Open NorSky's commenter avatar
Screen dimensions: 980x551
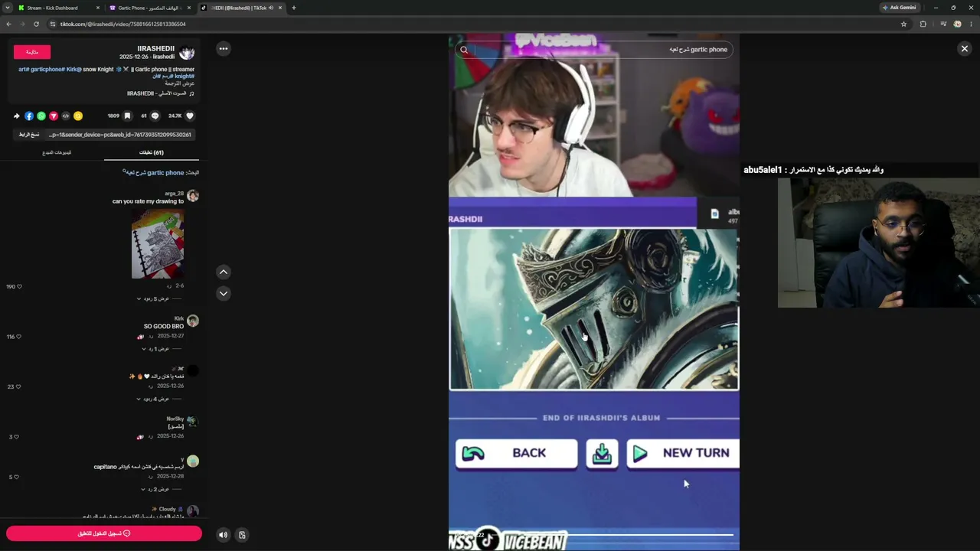coord(193,421)
